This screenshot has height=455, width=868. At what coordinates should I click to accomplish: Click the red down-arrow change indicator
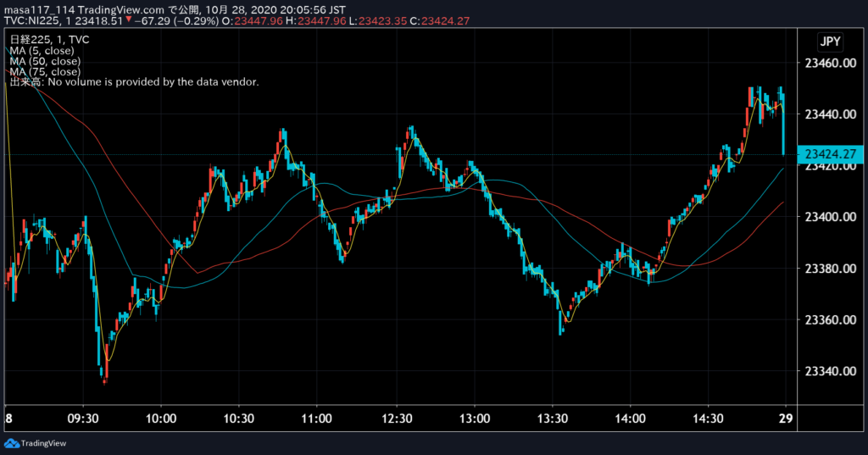(129, 20)
